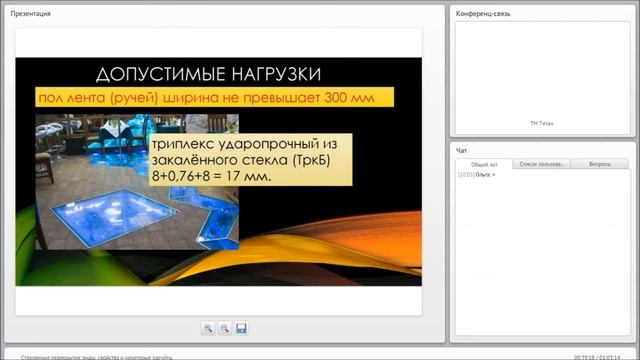Click the slide title ДОПУСТИМЫЕ НАГРУЗКИ

click(209, 74)
